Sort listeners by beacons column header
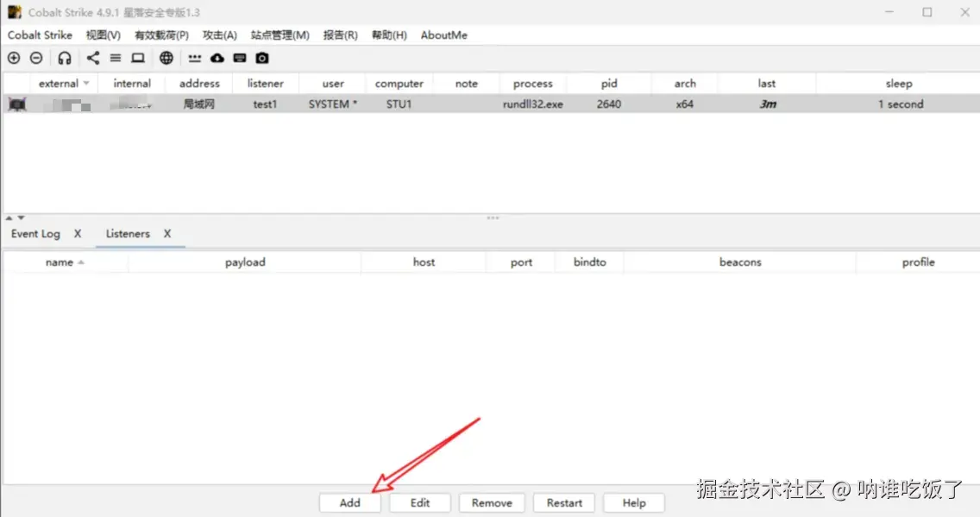Screen dimensions: 980x517 coord(740,262)
